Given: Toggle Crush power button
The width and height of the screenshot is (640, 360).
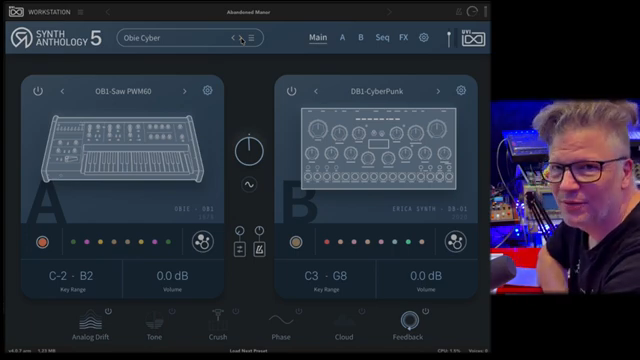Looking at the screenshot, I should click(x=236, y=311).
